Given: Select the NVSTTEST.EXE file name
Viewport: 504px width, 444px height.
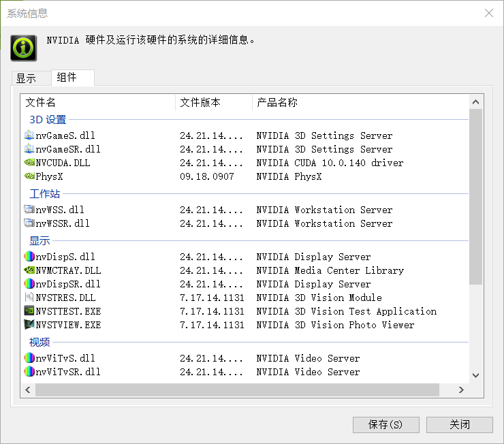Looking at the screenshot, I should tap(68, 311).
